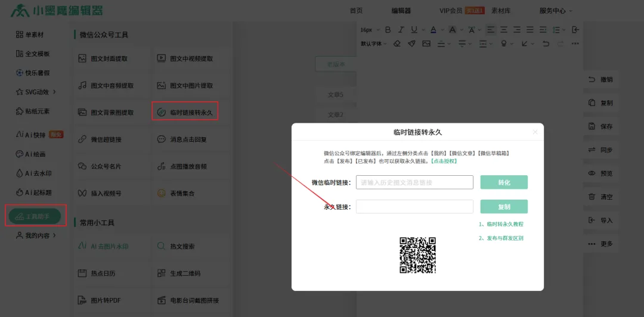Open 图文封面提取 tool

point(103,59)
